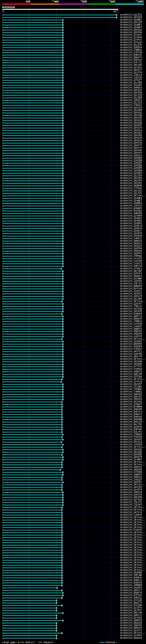
Task: Click the cyan =100char scale bar
Action: coord(102,642)
